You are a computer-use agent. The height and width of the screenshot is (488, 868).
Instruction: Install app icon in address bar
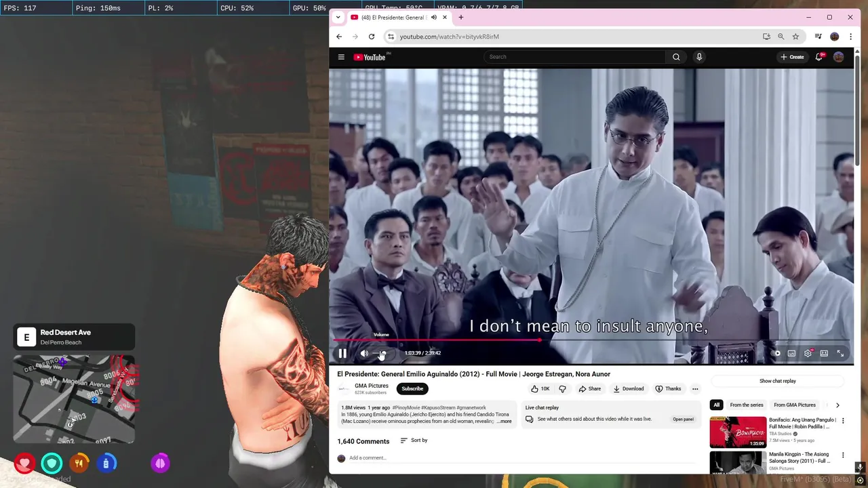[766, 37]
